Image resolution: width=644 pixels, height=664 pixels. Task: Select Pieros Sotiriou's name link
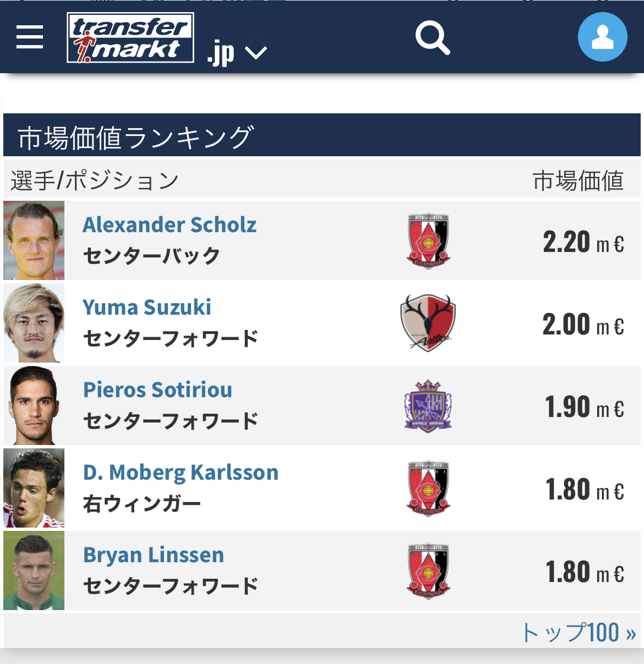pyautogui.click(x=157, y=390)
